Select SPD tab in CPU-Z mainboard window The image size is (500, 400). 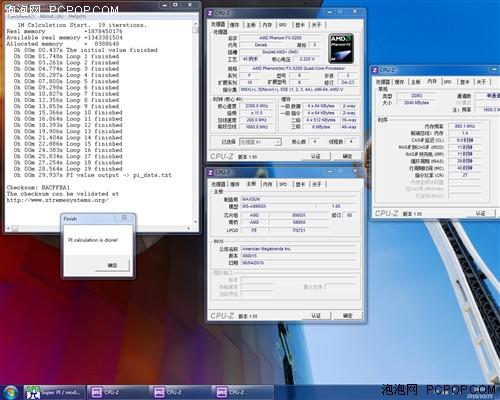pyautogui.click(x=283, y=184)
